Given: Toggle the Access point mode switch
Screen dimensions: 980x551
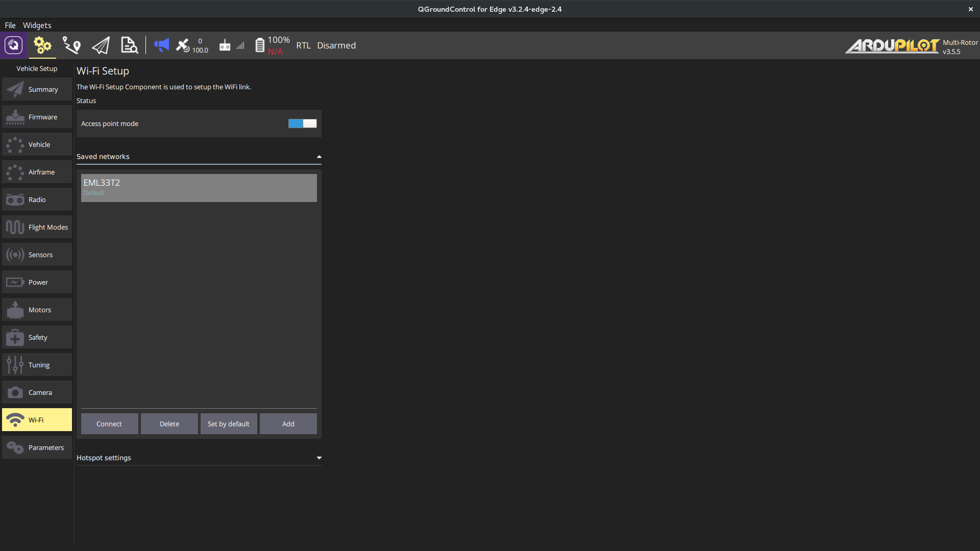Looking at the screenshot, I should pos(302,123).
